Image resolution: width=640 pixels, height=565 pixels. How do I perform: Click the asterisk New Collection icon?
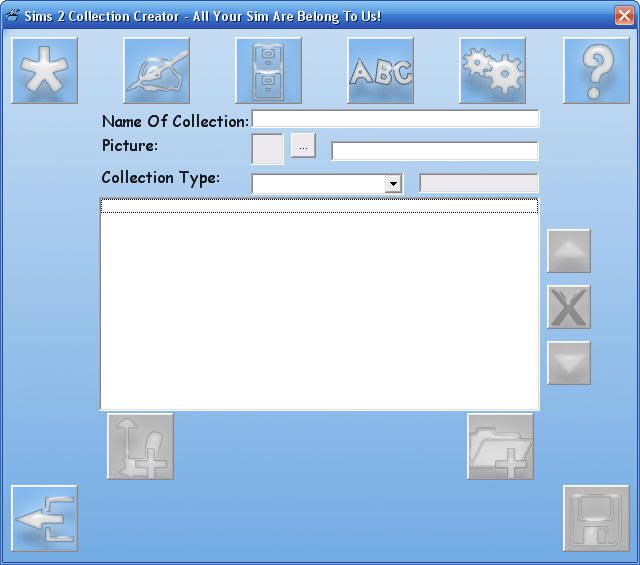click(44, 71)
